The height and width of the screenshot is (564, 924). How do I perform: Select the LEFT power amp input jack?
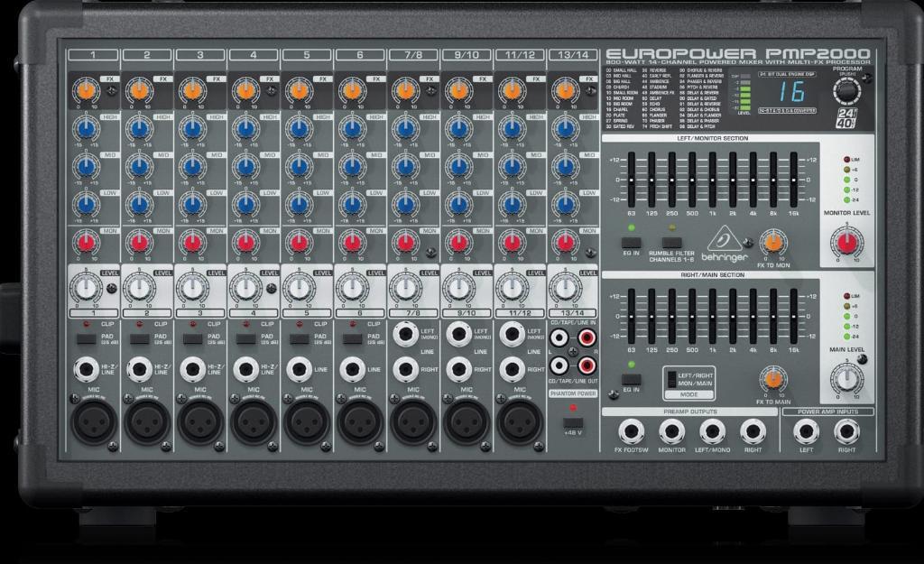[x=806, y=432]
